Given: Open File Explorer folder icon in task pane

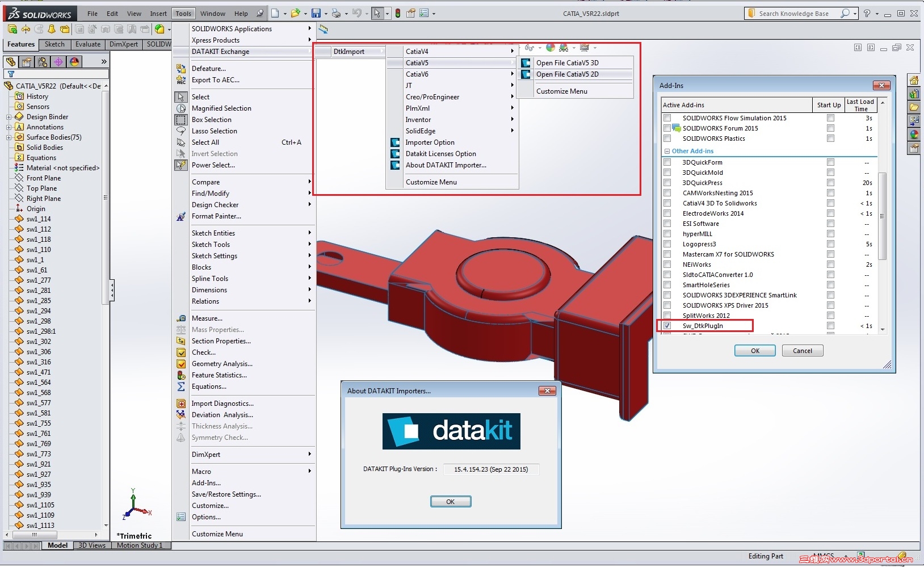Looking at the screenshot, I should [914, 107].
